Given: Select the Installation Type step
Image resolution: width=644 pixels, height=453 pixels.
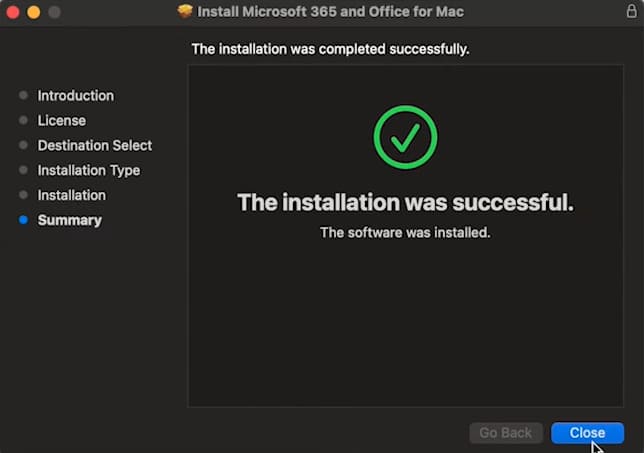Looking at the screenshot, I should point(88,171).
